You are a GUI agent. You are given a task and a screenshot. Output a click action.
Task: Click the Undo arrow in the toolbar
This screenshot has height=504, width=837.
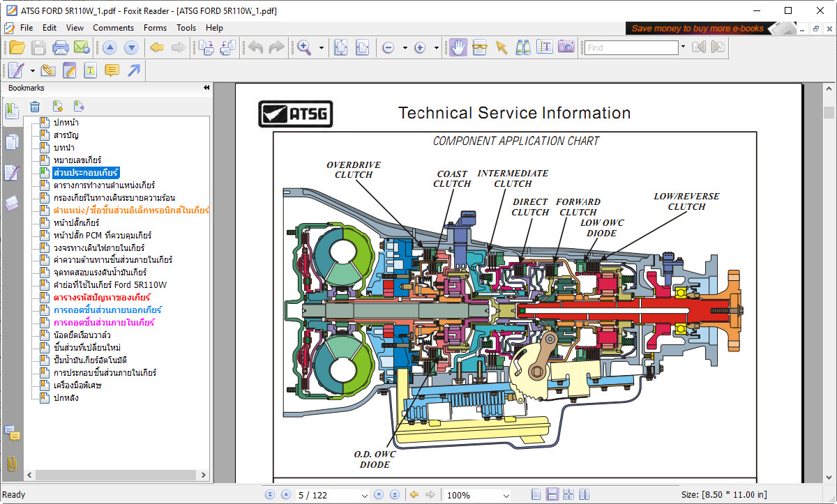(x=256, y=47)
